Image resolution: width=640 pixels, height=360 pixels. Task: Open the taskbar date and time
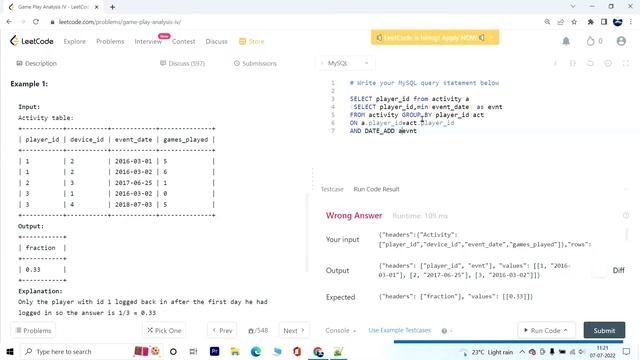[602, 351]
